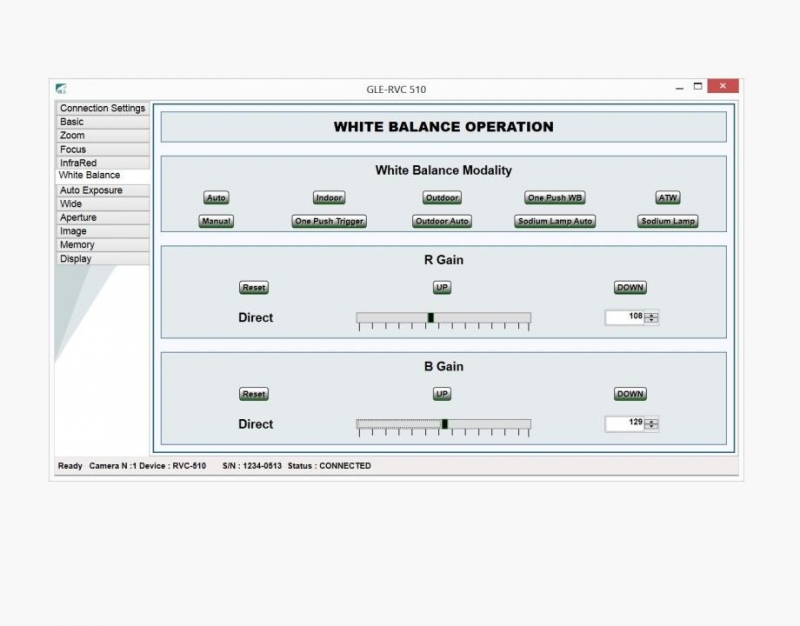Screen dimensions: 800x626
Task: Choose Indoor white balance mode
Action: [x=329, y=198]
